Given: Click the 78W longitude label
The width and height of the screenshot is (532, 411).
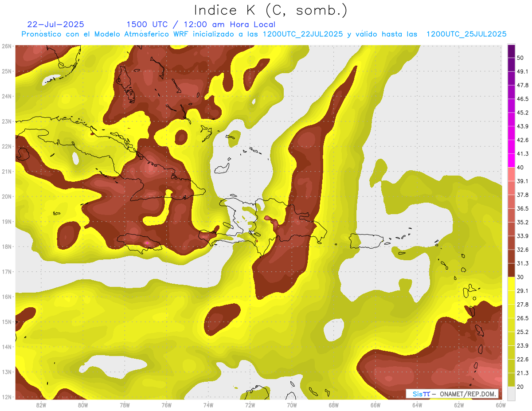Looking at the screenshot, I should 125,405.
